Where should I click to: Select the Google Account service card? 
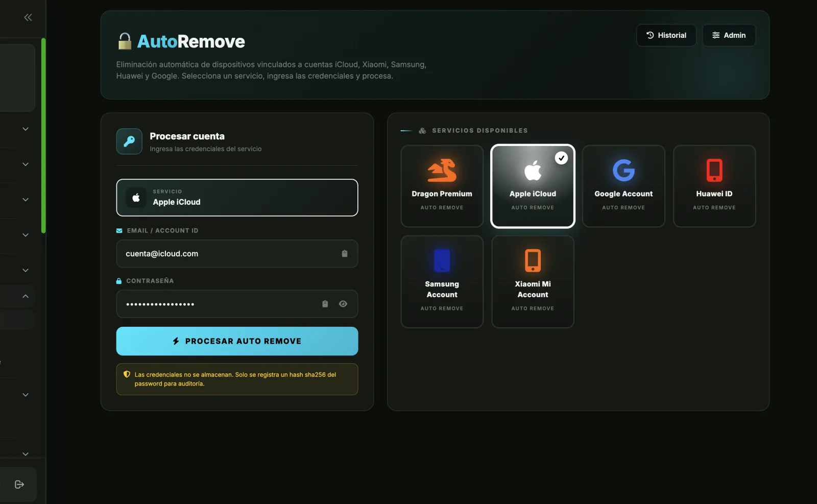coord(623,186)
